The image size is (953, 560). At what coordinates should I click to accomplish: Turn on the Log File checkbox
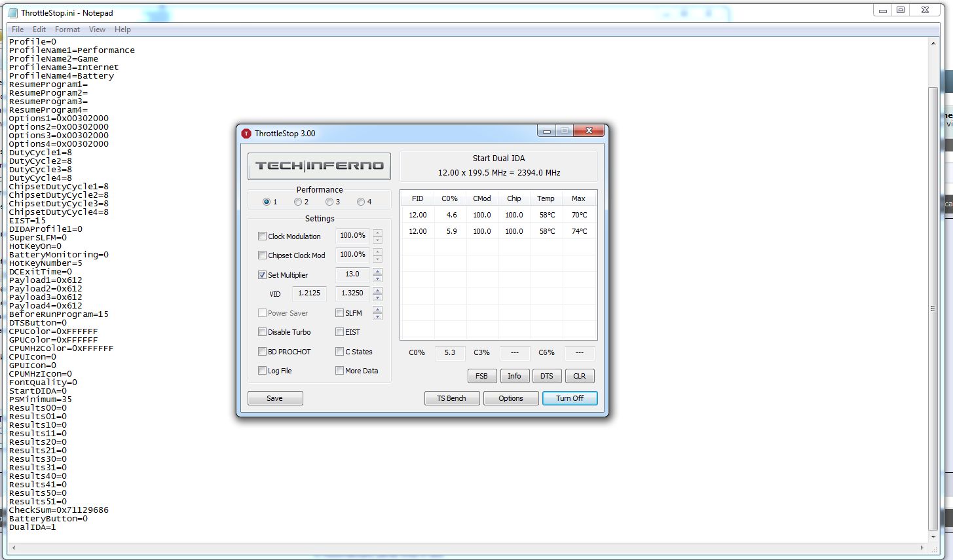point(262,371)
